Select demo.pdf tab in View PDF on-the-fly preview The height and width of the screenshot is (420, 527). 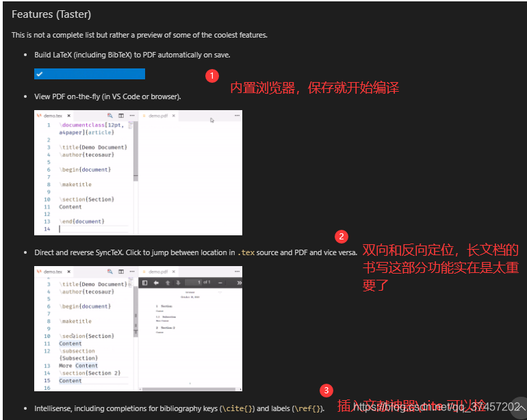click(x=158, y=116)
